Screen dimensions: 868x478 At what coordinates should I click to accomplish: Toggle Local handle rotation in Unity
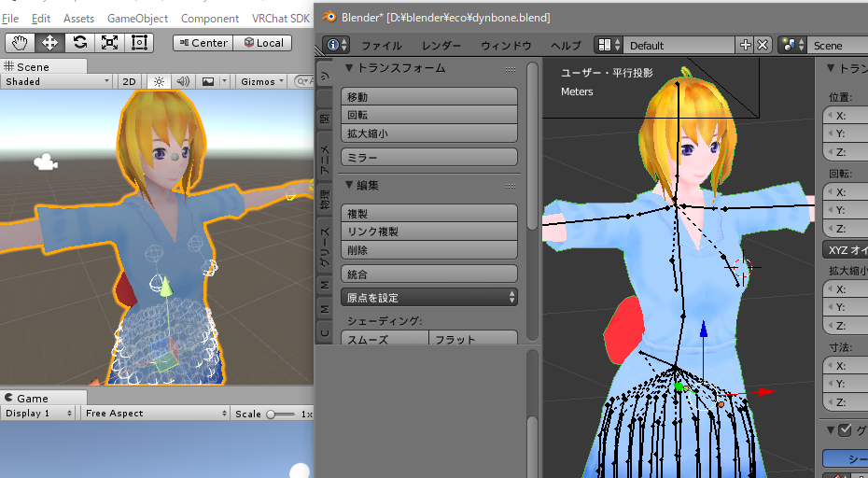[x=263, y=43]
